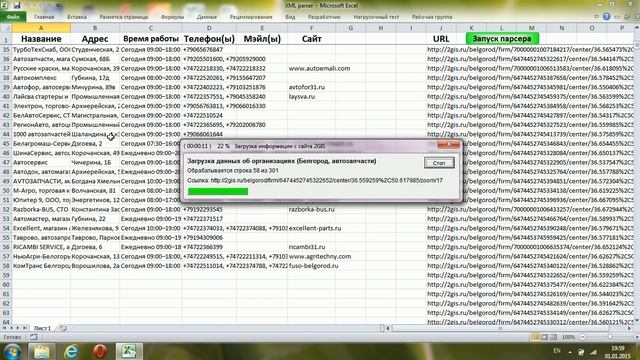Open Opera browser from taskbar
The height and width of the screenshot is (360, 640).
100,351
